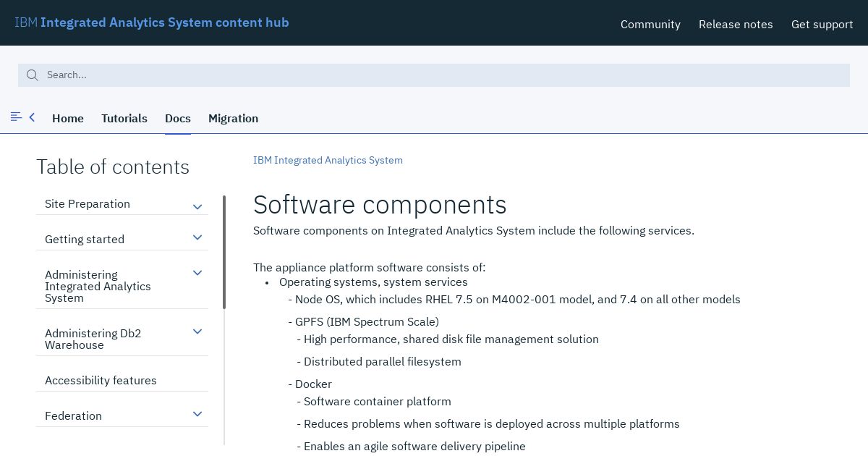
Task: Click the Table of contents heading
Action: 113,167
